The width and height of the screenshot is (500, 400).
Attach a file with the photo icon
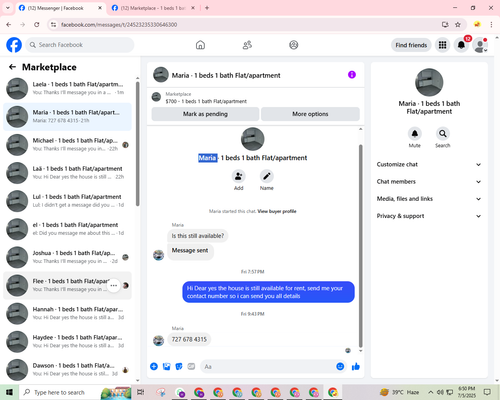coord(166,367)
